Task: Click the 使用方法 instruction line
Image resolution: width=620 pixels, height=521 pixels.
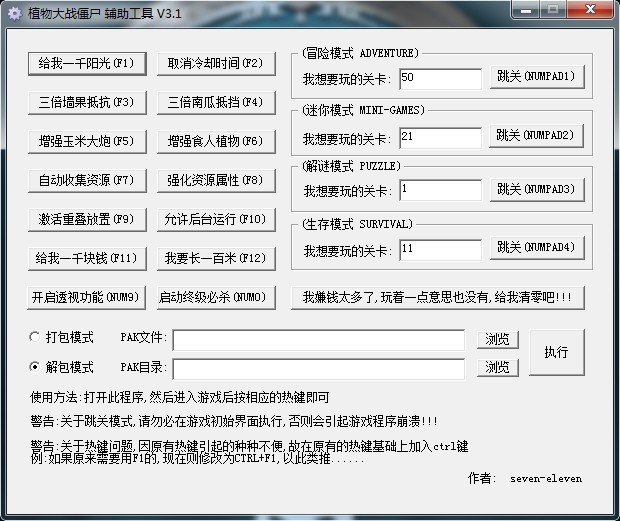Action: [x=180, y=397]
